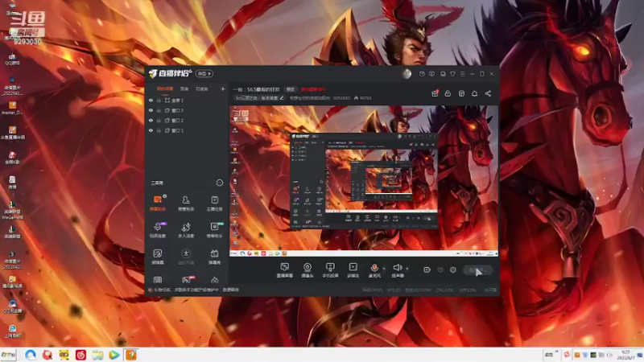Edit the category using the pencil icon
The image size is (644, 362).
click(282, 98)
